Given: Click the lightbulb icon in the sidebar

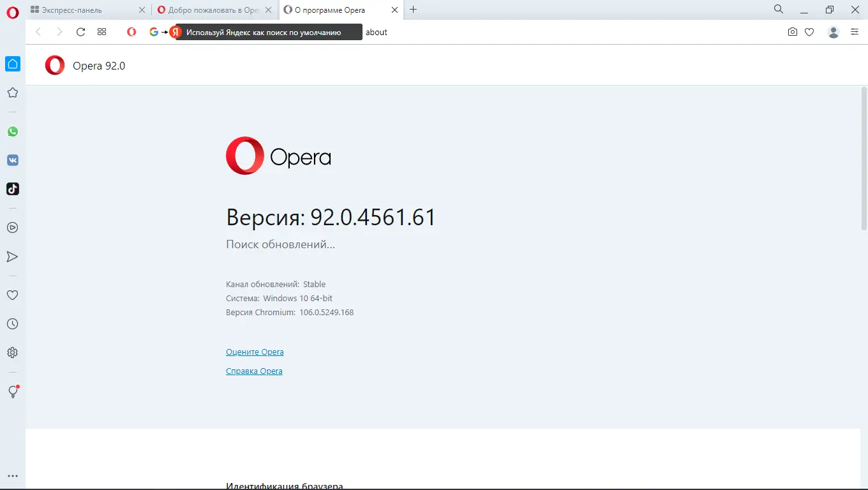Looking at the screenshot, I should click(x=13, y=392).
